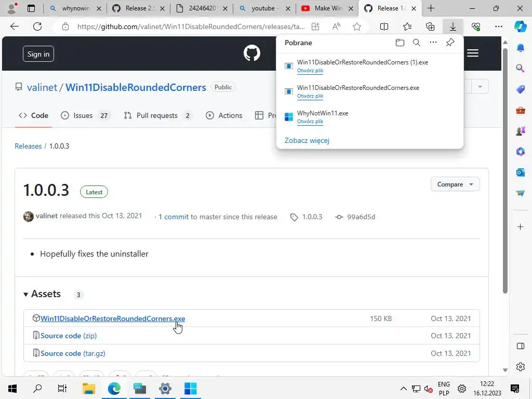Expand the Compare dropdown
This screenshot has height=399, width=532.
click(x=455, y=184)
